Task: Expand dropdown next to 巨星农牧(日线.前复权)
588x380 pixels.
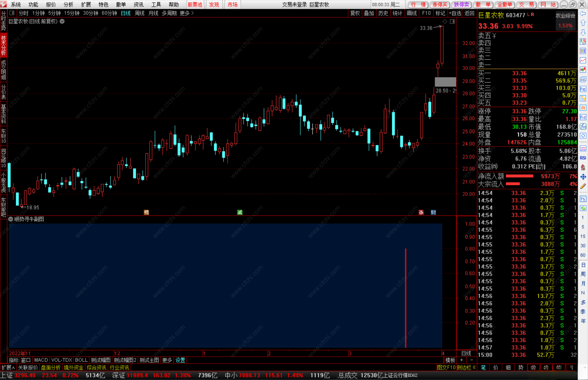Action: (x=62, y=22)
